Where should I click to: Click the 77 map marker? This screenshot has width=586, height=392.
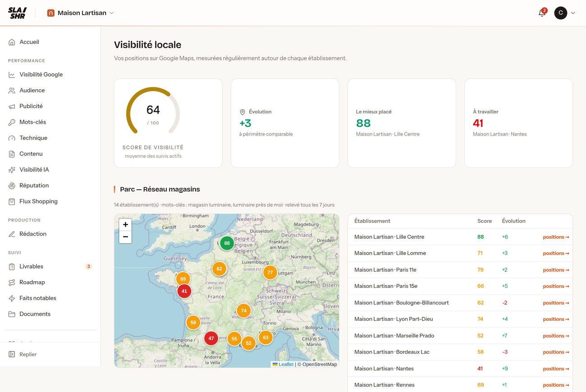point(270,272)
